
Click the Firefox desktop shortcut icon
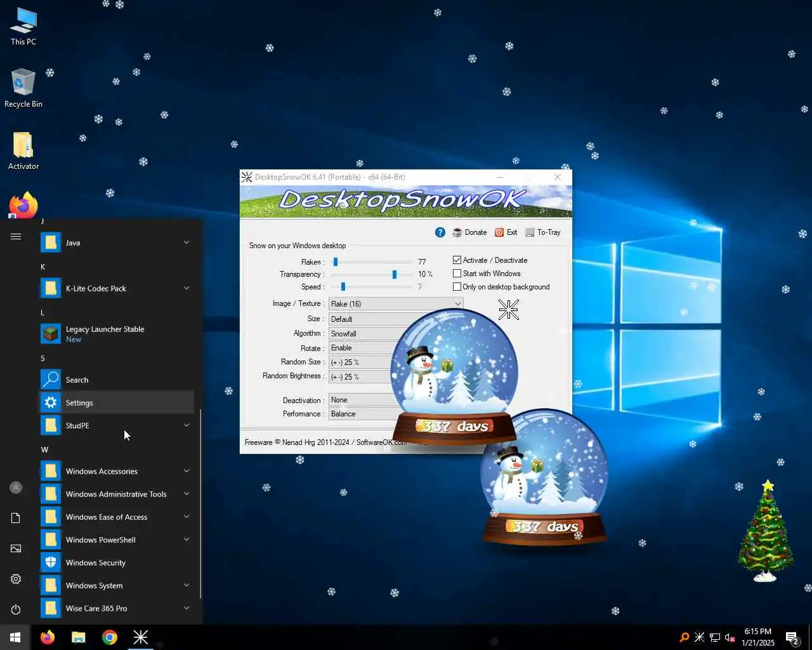point(23,205)
